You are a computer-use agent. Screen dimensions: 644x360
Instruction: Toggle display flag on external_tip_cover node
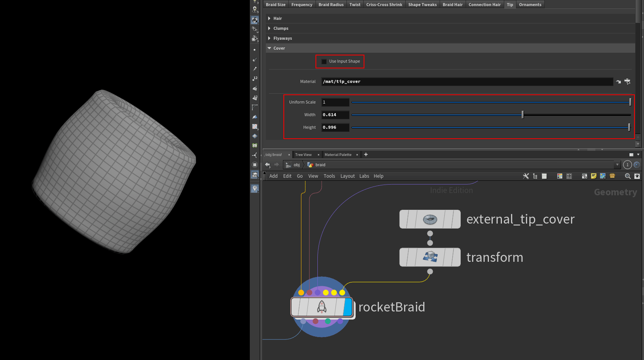[456, 219]
